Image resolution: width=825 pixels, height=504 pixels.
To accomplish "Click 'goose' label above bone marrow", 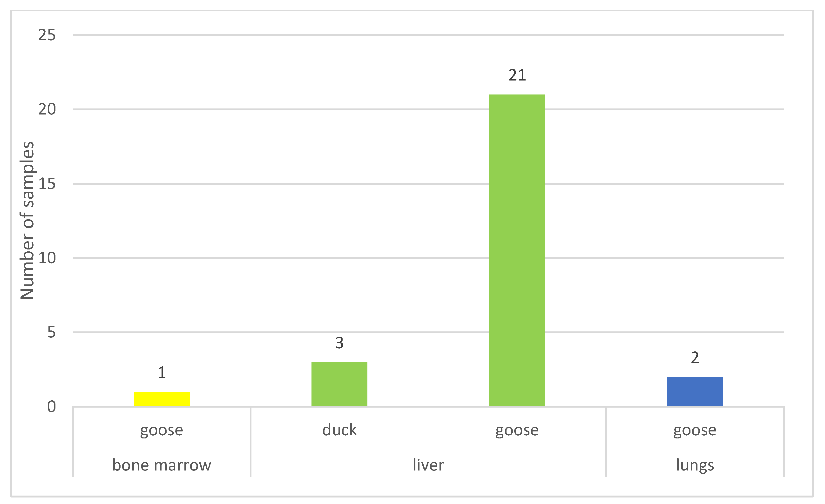I will (x=162, y=430).
